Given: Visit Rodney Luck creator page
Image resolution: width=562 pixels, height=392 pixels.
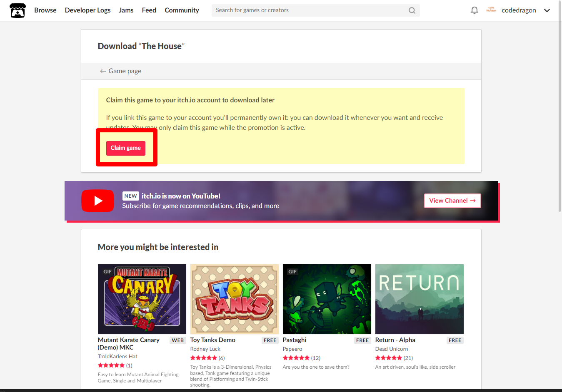Looking at the screenshot, I should (x=205, y=349).
